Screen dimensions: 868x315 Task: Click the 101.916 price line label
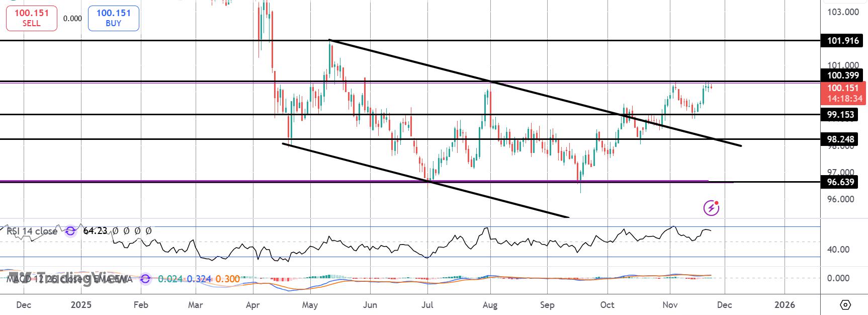point(843,41)
